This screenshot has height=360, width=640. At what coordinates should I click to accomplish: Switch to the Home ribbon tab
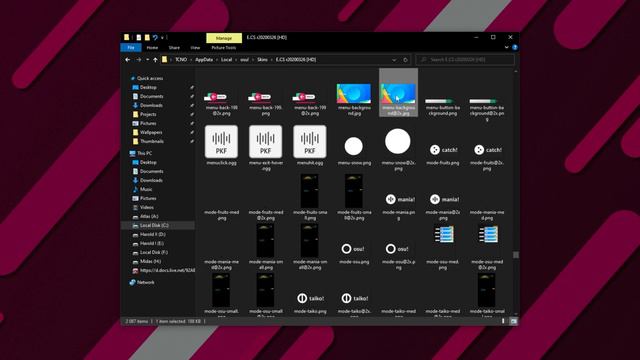152,48
